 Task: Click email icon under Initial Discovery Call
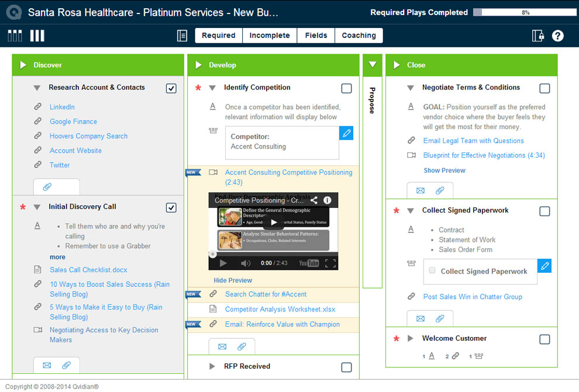pyautogui.click(x=47, y=366)
